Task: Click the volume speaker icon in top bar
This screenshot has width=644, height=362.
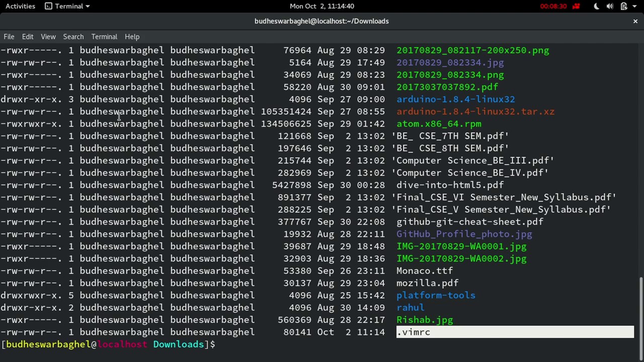Action: (610, 6)
